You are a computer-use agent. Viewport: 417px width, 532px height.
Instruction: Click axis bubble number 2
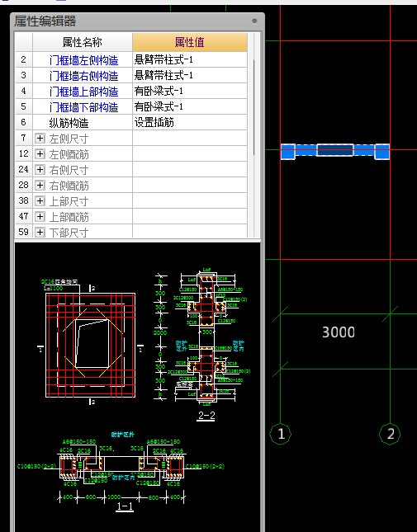[391, 434]
